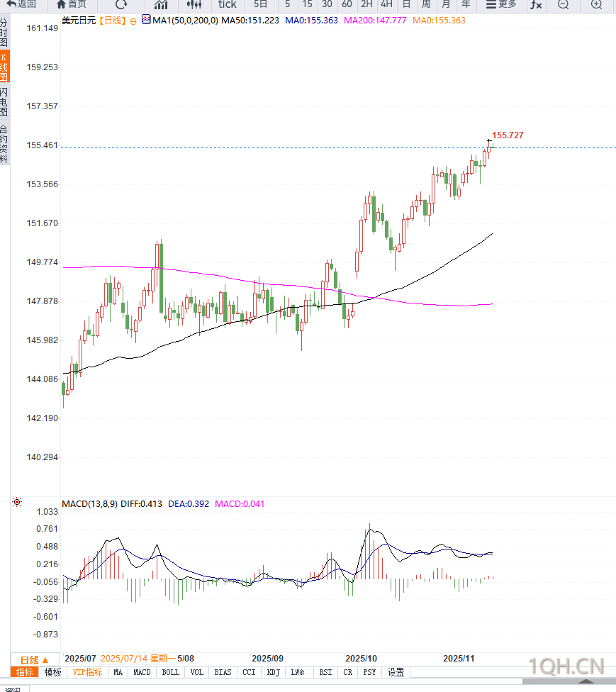Select the 月 monthly timeframe
616x692 pixels.
(x=446, y=4)
